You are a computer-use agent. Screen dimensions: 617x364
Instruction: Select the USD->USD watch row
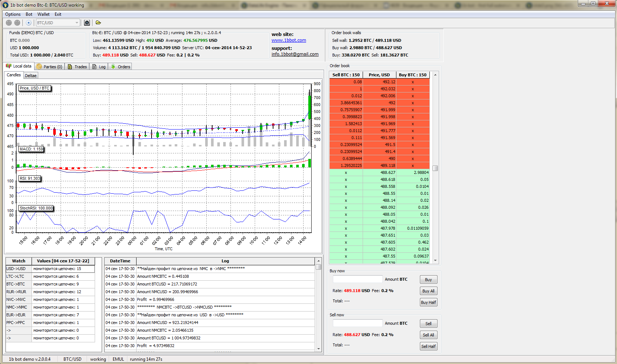pyautogui.click(x=50, y=269)
